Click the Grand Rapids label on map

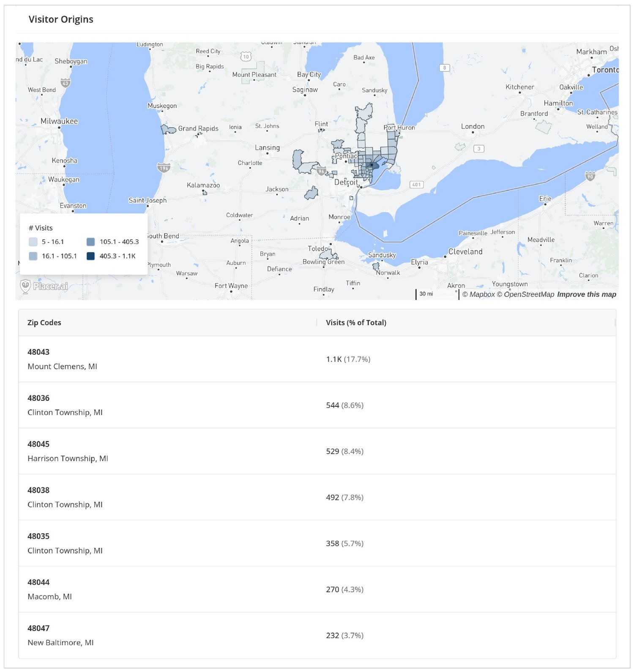(x=198, y=128)
